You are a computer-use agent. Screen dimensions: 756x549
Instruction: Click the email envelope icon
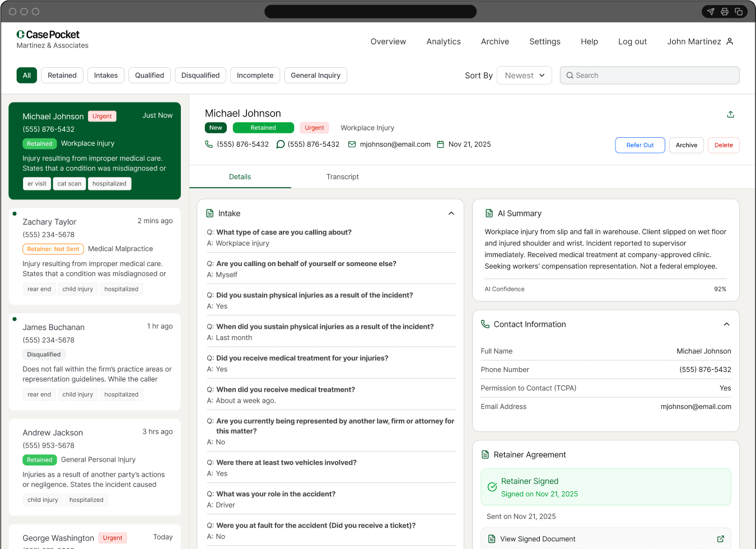pyautogui.click(x=352, y=145)
